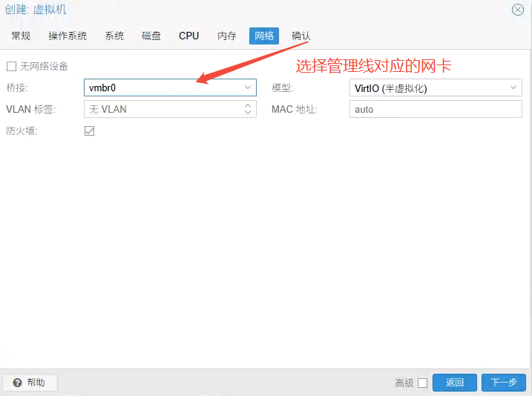
Task: Click into the MAC 地址 input field
Action: point(435,109)
